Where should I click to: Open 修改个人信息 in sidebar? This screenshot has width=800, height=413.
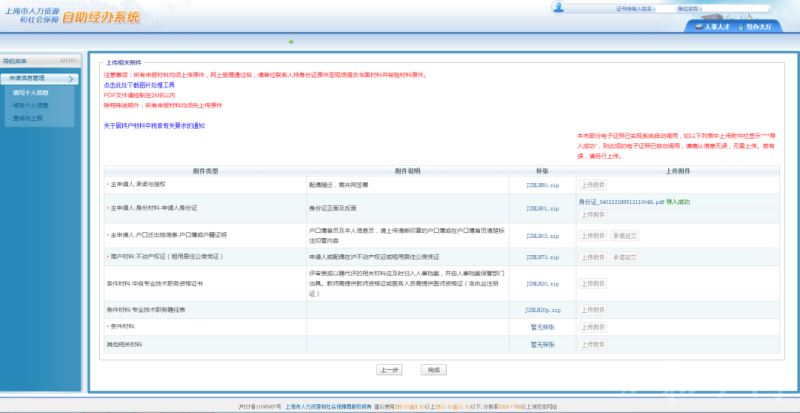[32, 104]
